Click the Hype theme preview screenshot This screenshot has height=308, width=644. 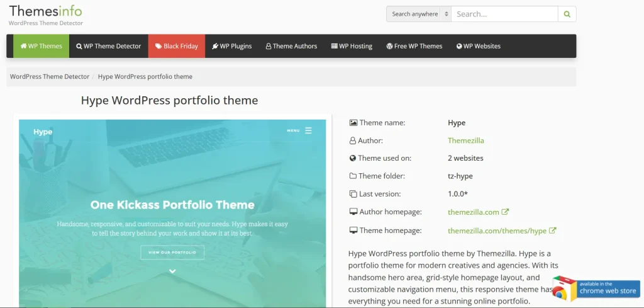(x=172, y=214)
